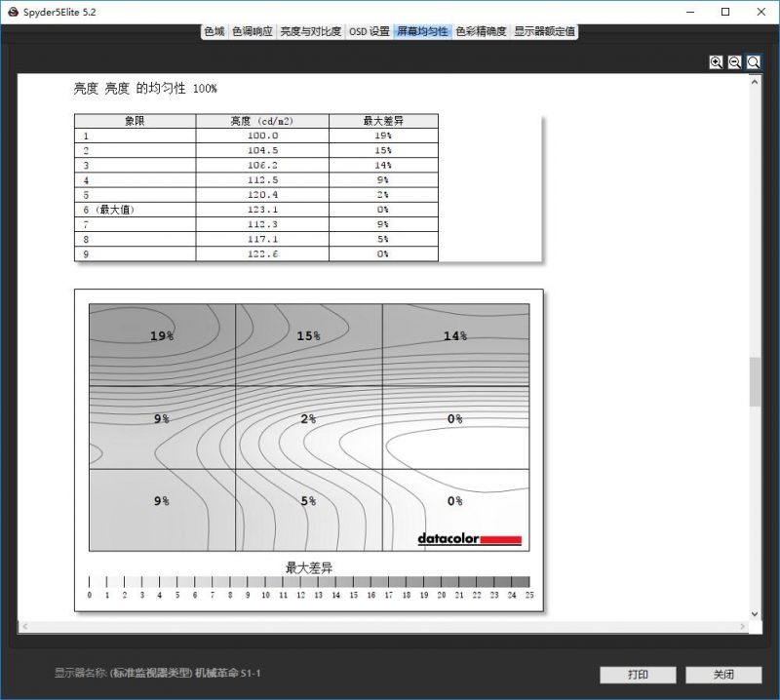Click the Spyder5Elite app icon in title bar
The width and height of the screenshot is (780, 700).
(13, 12)
